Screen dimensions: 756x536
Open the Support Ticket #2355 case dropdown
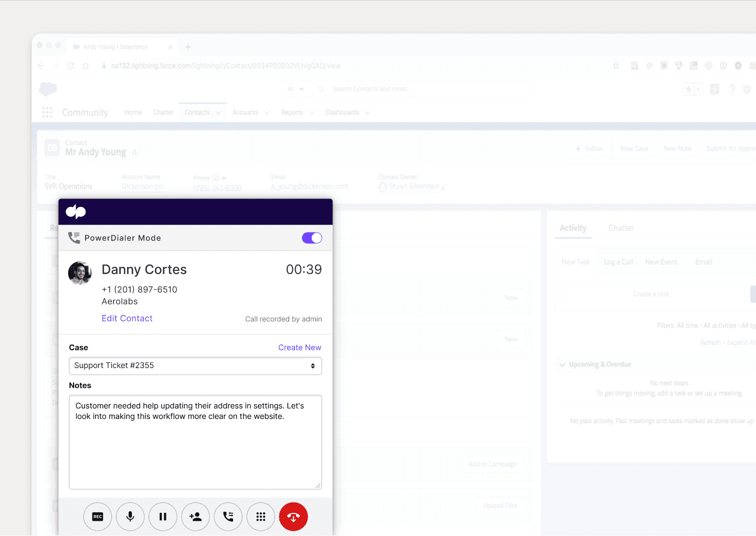point(195,365)
